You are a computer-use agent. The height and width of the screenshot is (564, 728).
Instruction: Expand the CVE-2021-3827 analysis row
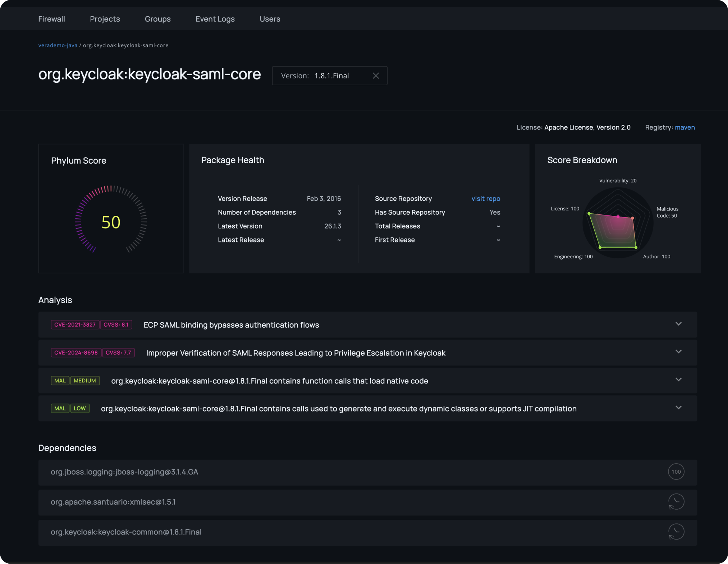tap(367, 325)
